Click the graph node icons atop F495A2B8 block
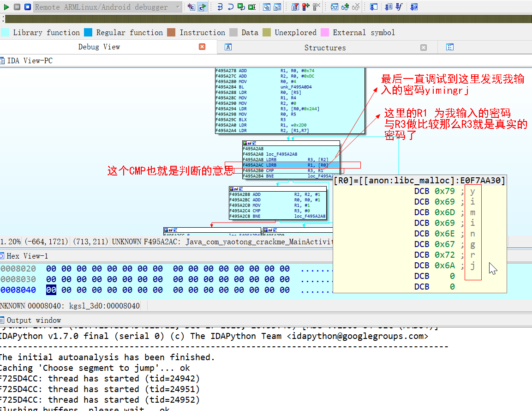This screenshot has height=411, width=532. click(237, 188)
